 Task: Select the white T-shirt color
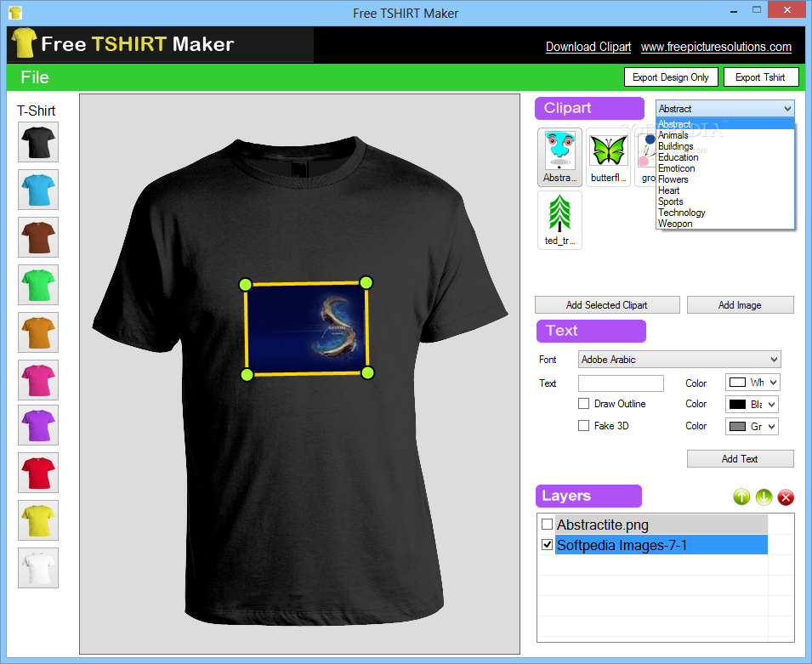click(38, 568)
